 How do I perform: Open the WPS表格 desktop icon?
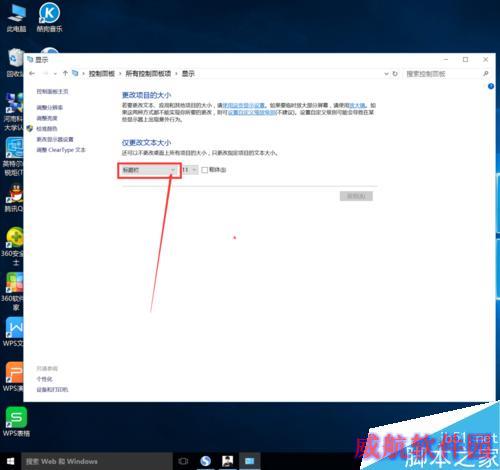tap(16, 421)
